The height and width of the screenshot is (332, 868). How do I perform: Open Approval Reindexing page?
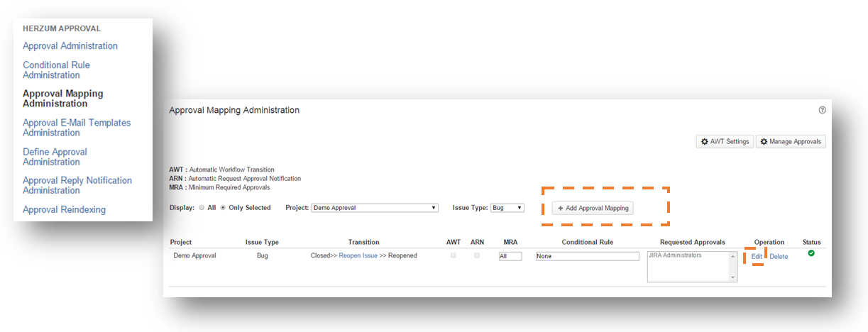coord(64,210)
